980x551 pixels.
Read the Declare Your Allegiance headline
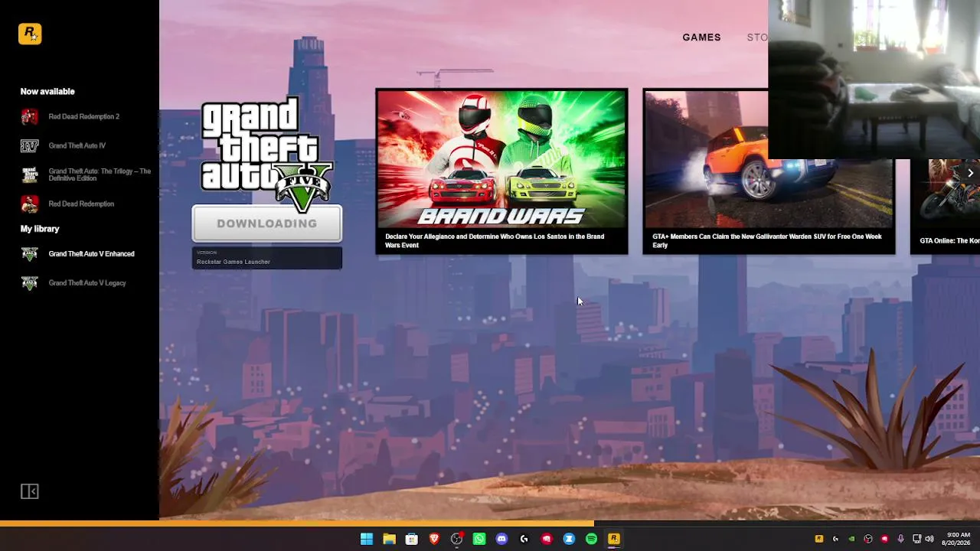(x=495, y=241)
